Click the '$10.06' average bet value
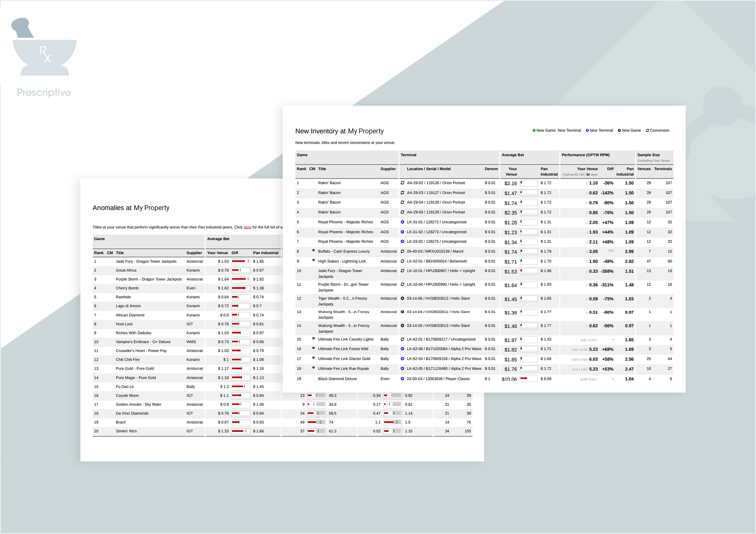Image resolution: width=756 pixels, height=534 pixels. 509,379
